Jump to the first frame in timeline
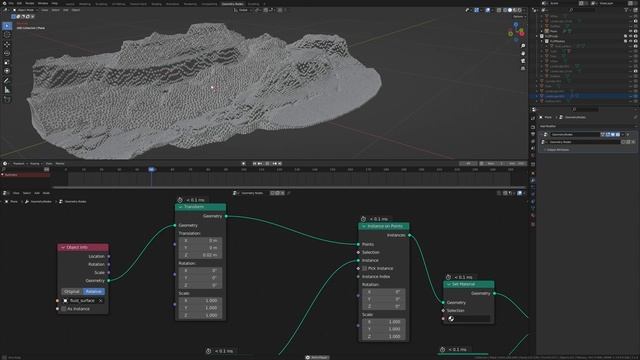Viewport: 640px width, 360px height. click(254, 163)
